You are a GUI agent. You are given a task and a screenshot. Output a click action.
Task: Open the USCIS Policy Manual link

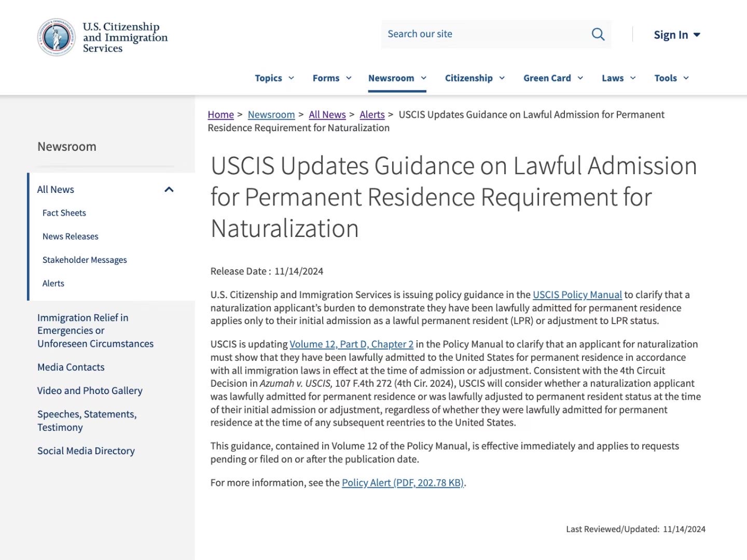click(577, 295)
